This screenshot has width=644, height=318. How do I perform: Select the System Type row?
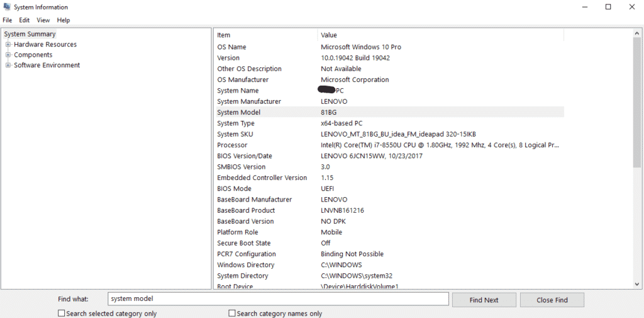pyautogui.click(x=389, y=123)
